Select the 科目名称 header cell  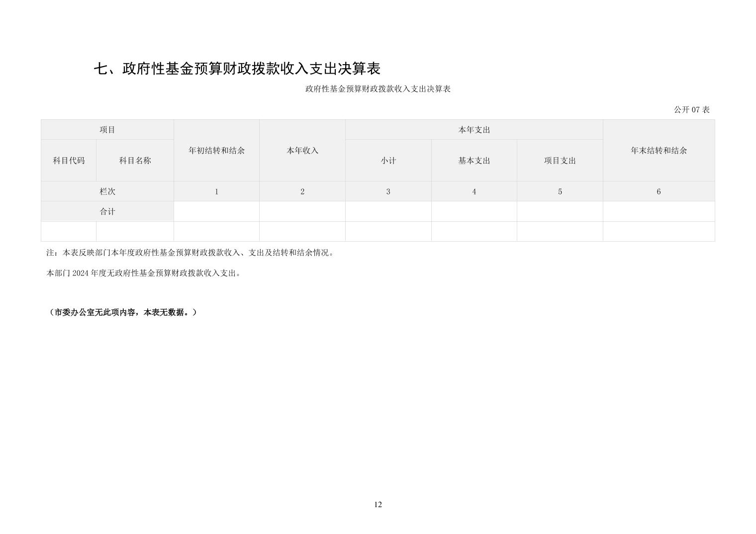click(135, 161)
